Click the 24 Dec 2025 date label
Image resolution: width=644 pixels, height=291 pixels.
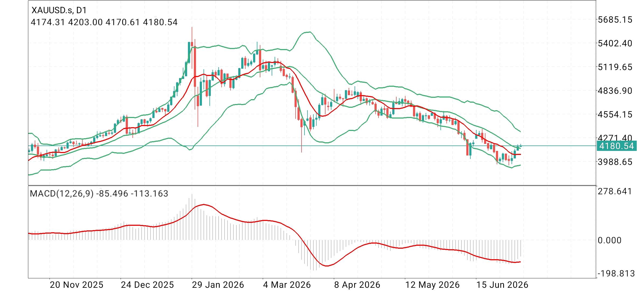pos(148,285)
